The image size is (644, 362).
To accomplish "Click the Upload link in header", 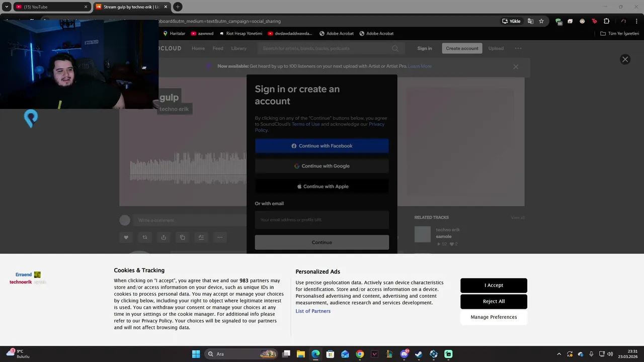I will [x=496, y=48].
